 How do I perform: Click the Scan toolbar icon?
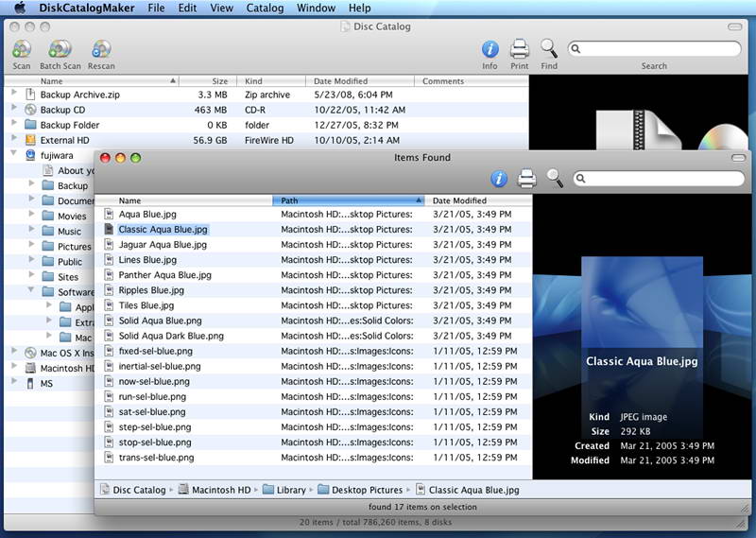coord(21,49)
